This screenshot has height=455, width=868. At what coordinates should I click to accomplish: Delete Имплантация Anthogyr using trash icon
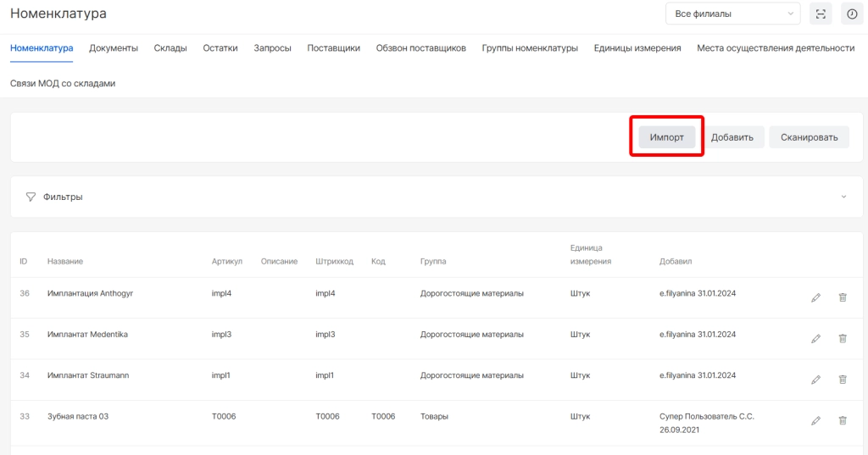(x=843, y=297)
